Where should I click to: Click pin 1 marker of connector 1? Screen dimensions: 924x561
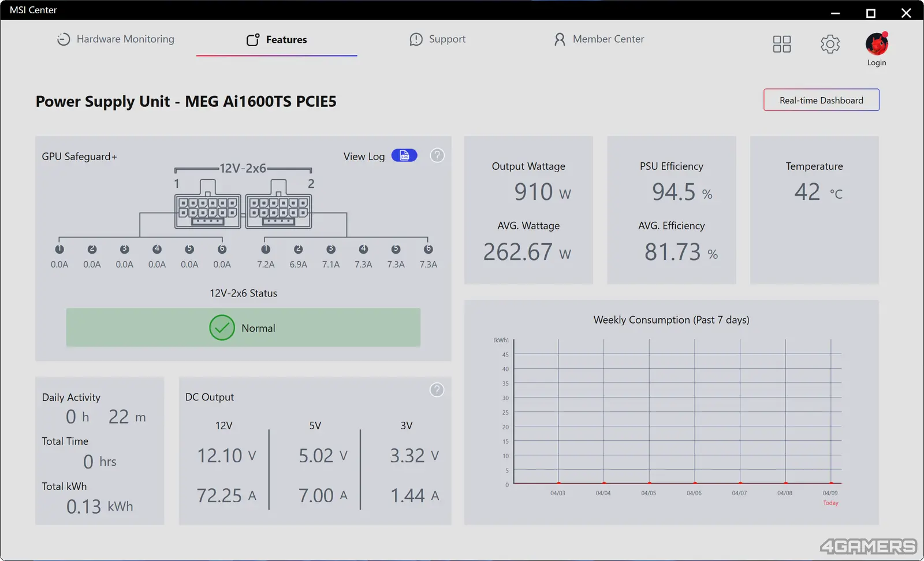(59, 249)
